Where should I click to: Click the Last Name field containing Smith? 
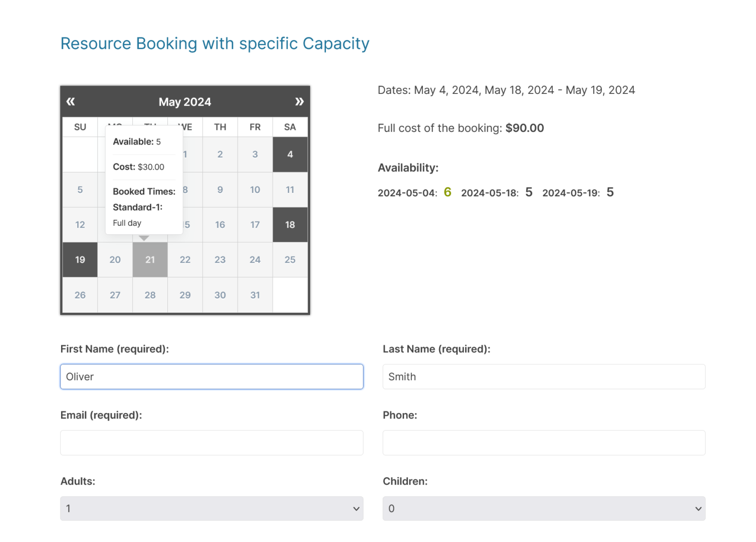(544, 376)
